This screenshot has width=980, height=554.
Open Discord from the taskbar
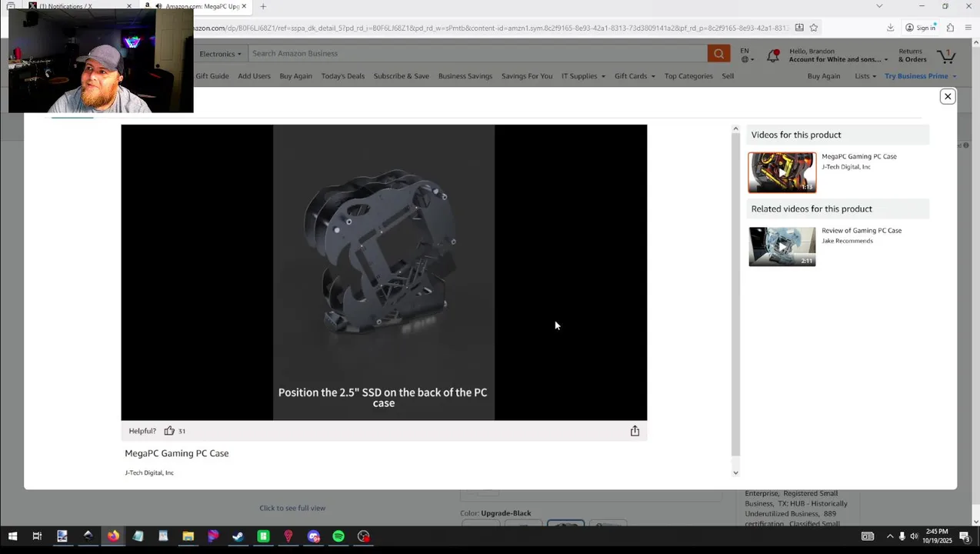tap(313, 536)
